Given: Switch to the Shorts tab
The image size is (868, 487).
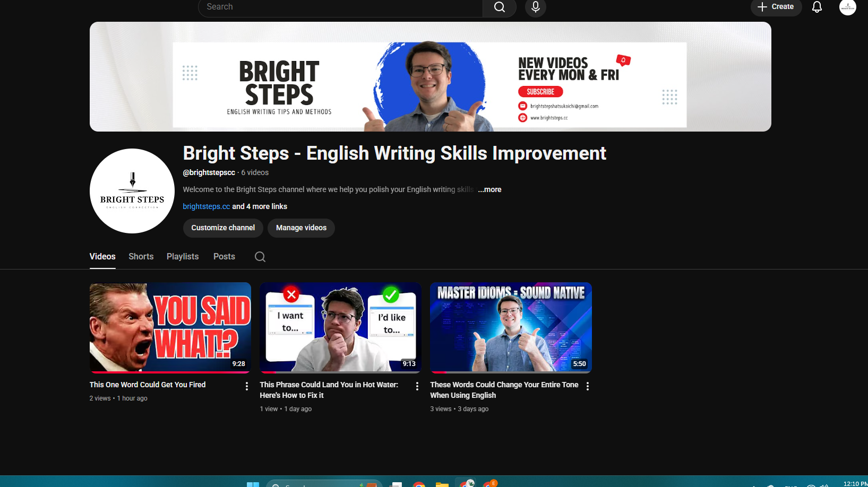Looking at the screenshot, I should coord(141,257).
